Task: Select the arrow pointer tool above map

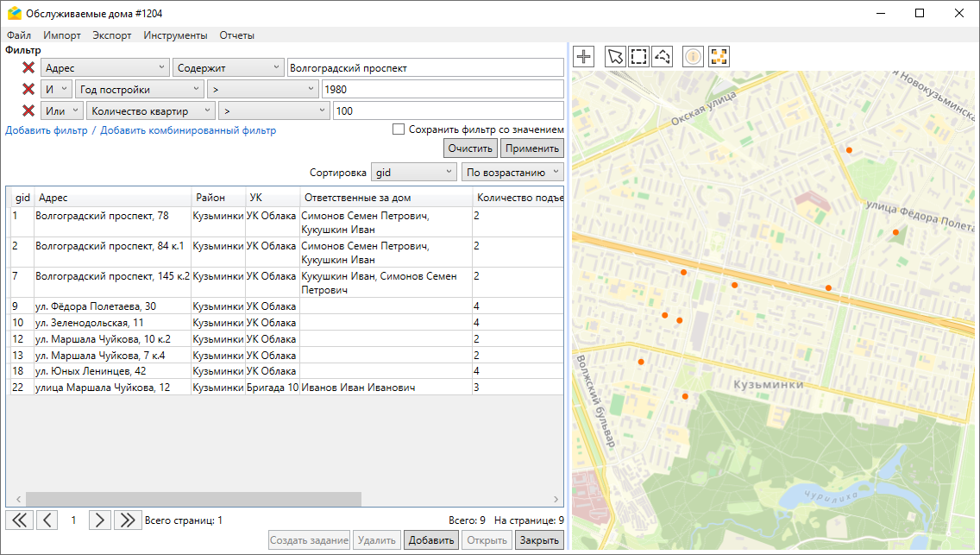Action: 614,57
